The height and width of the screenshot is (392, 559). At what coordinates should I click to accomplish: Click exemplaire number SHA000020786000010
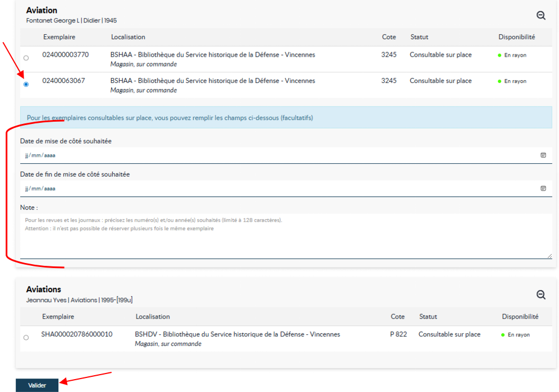pos(77,334)
